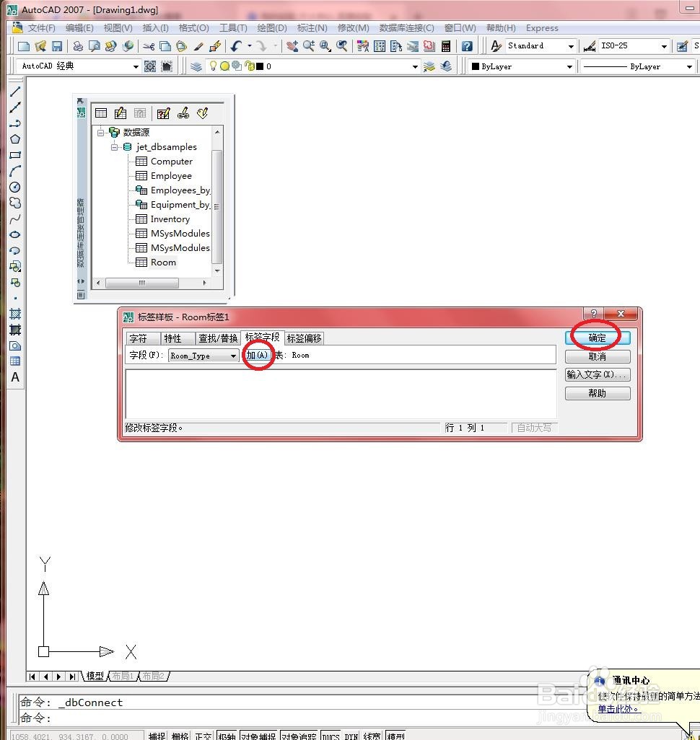Click the 单击此处 link in 通讯中心 balloon

(x=618, y=708)
